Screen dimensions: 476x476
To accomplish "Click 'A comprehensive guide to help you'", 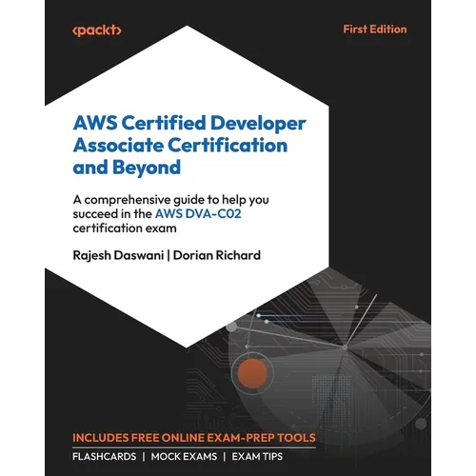I will point(170,200).
